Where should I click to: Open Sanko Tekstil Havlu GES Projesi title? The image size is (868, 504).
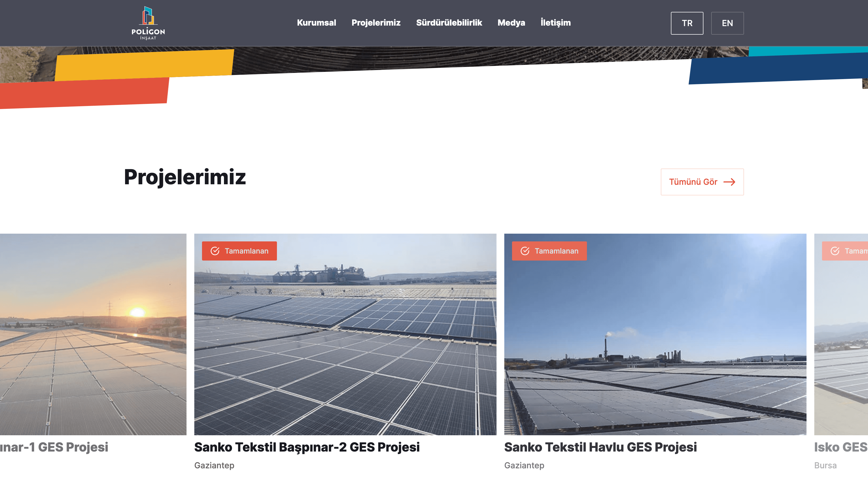point(600,447)
